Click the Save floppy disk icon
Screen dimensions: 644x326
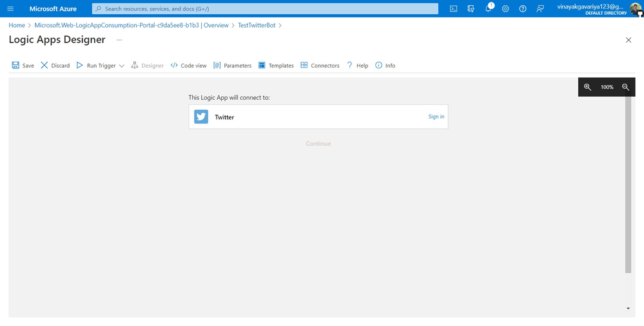click(15, 65)
